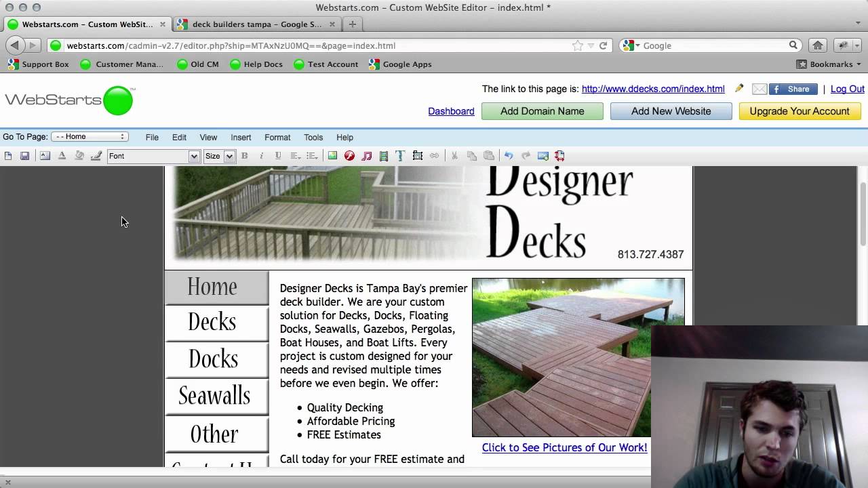
Task: Click the Copy icon in toolbar
Action: (x=472, y=156)
